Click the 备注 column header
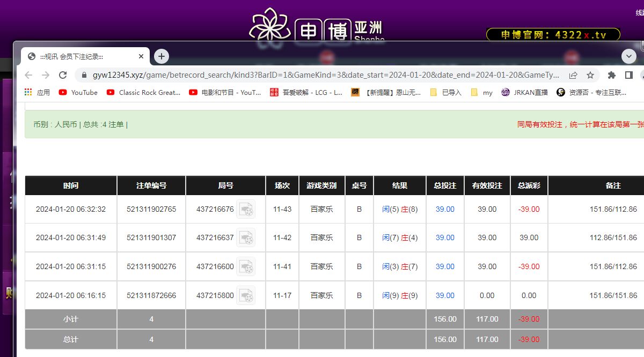This screenshot has height=357, width=644. [x=613, y=185]
